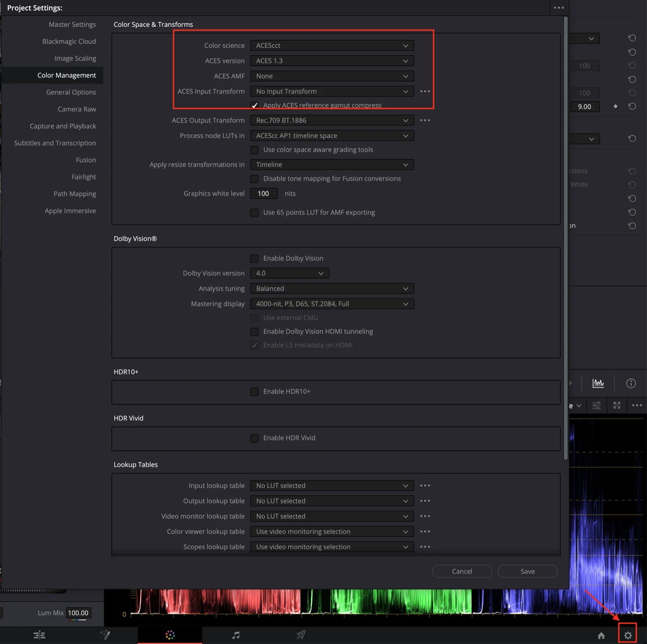Open Blackmagic Cloud section
This screenshot has height=644, width=647.
pyautogui.click(x=69, y=41)
